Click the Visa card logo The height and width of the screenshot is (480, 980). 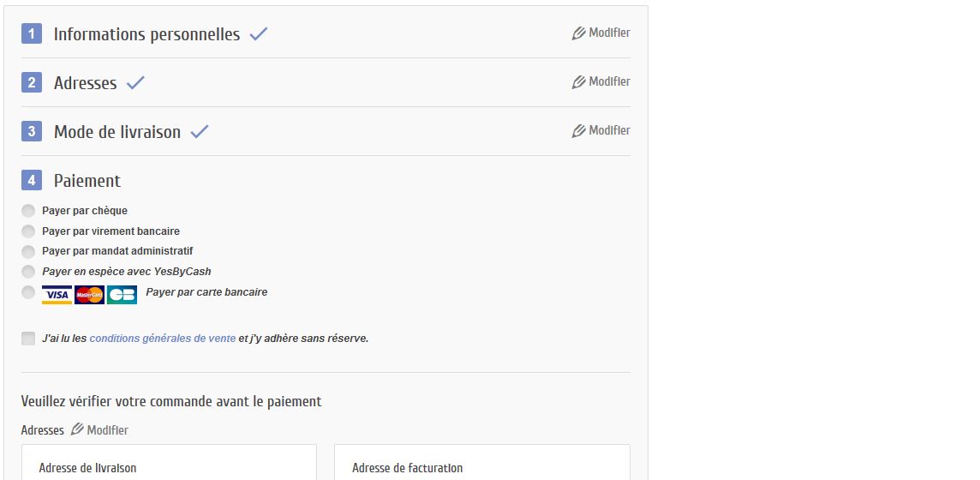57,295
